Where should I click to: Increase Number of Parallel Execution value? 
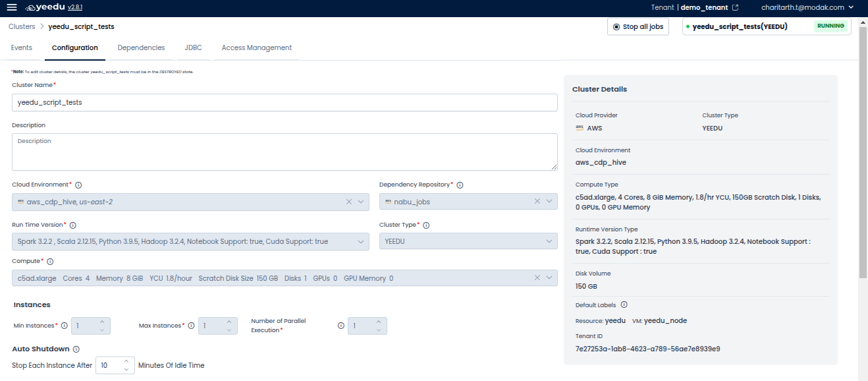378,322
